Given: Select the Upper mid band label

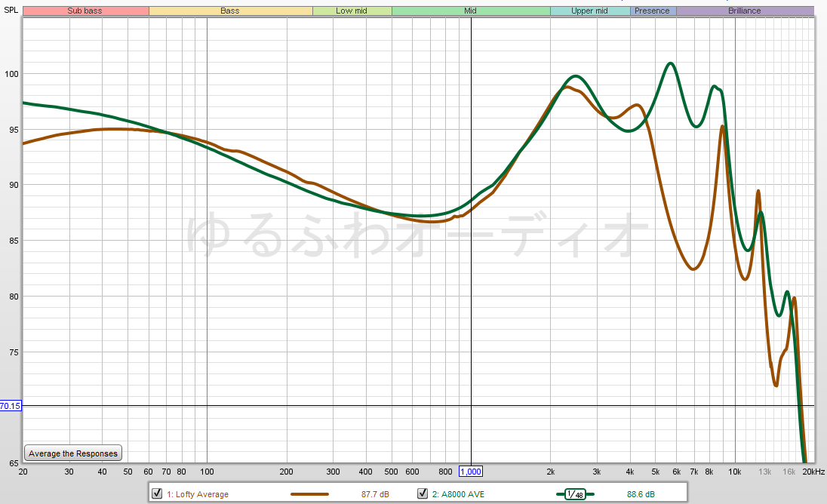Looking at the screenshot, I should pyautogui.click(x=589, y=11).
